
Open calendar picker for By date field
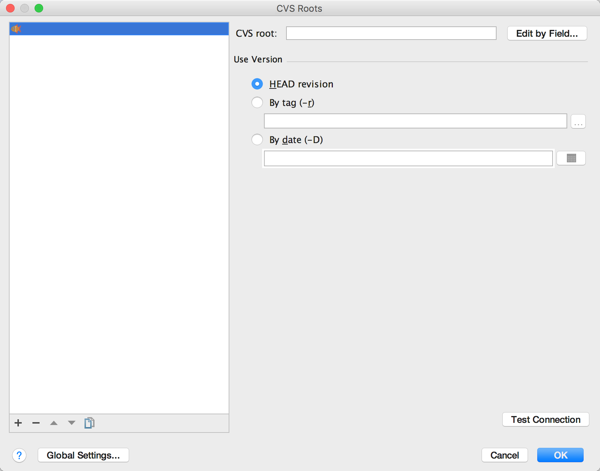point(571,158)
